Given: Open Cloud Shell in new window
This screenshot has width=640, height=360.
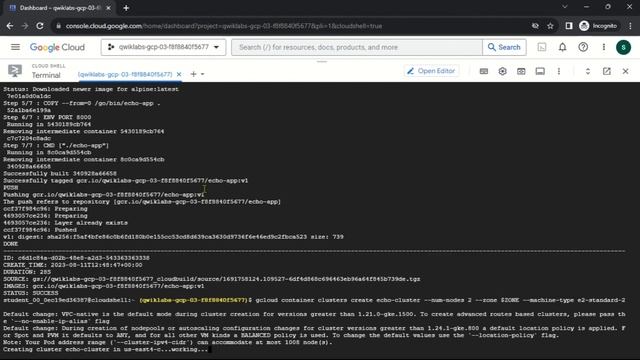Looking at the screenshot, I should pyautogui.click(x=607, y=71).
